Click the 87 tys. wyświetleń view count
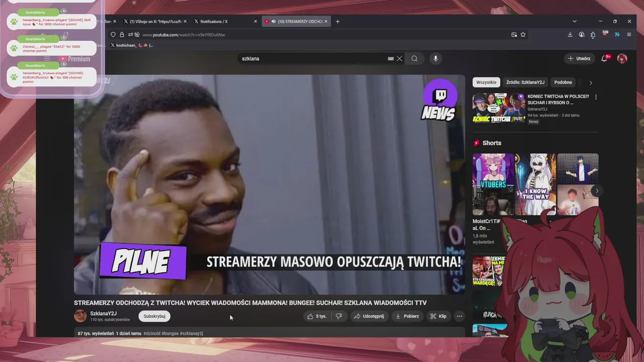 pyautogui.click(x=96, y=333)
